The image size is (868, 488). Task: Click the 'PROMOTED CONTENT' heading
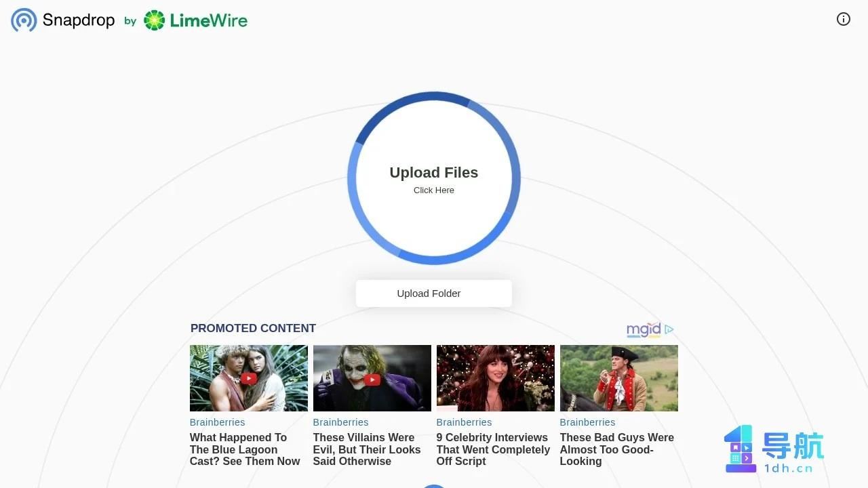[x=253, y=328]
